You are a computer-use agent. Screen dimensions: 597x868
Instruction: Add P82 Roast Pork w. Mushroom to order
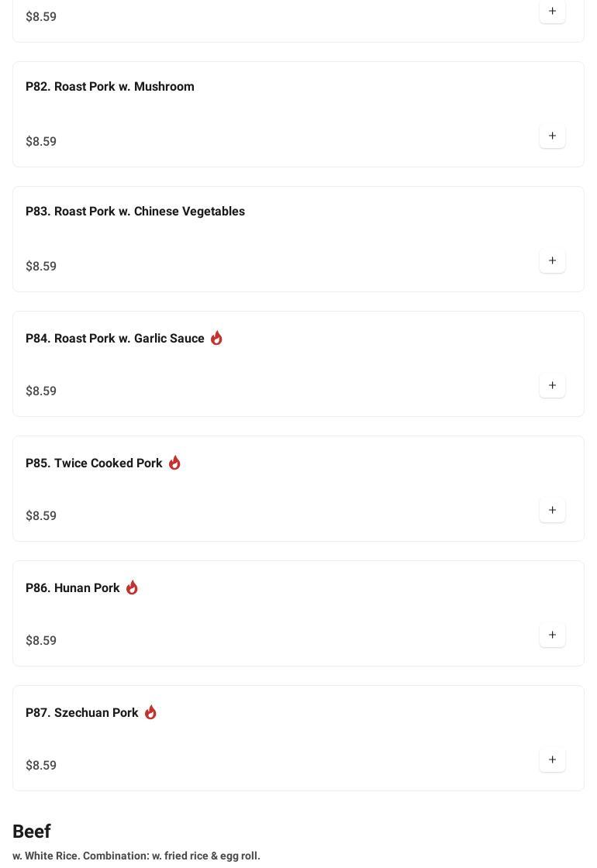552,136
